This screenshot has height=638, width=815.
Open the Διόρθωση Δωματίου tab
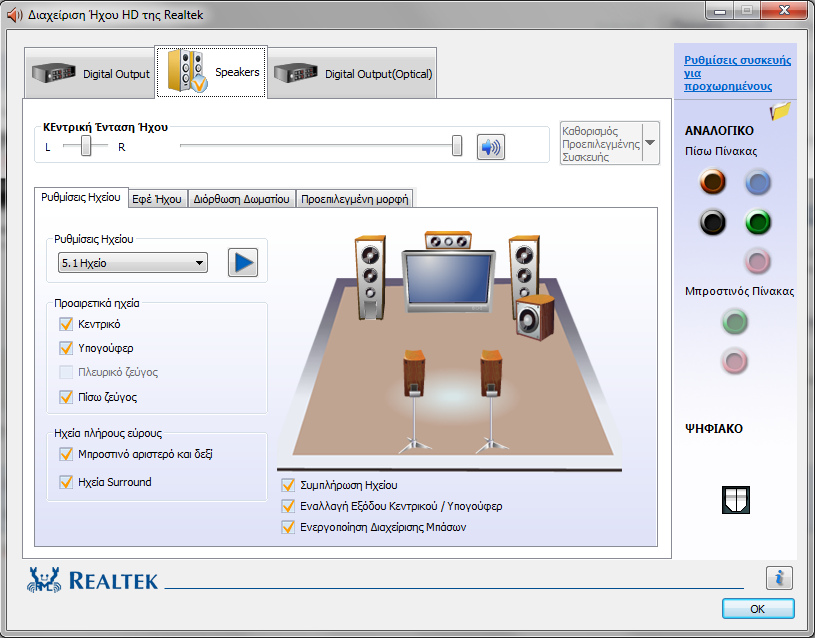241,199
